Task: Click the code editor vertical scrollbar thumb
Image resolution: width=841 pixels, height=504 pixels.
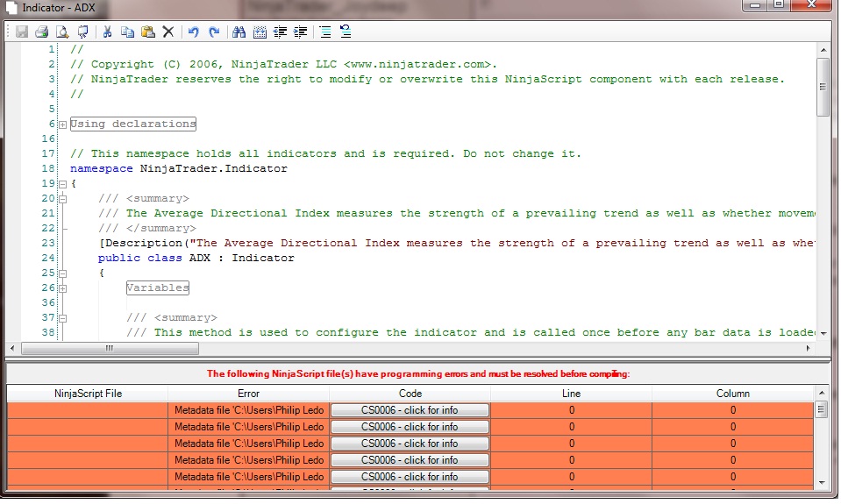Action: pyautogui.click(x=823, y=87)
